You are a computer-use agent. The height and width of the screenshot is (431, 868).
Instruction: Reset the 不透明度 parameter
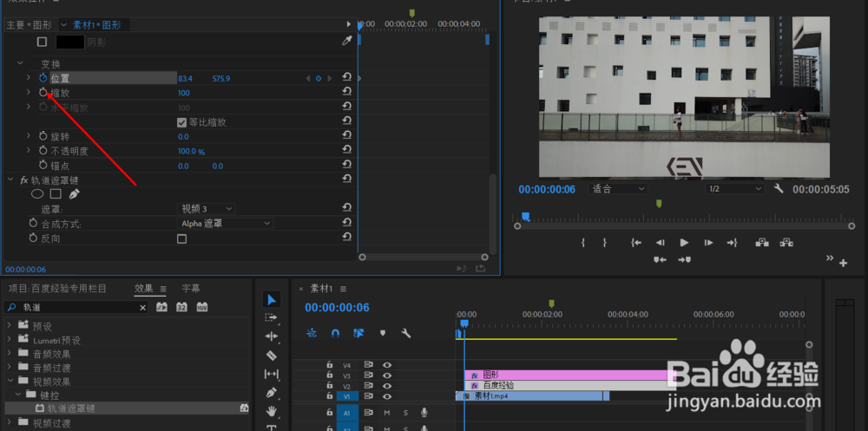click(x=346, y=151)
